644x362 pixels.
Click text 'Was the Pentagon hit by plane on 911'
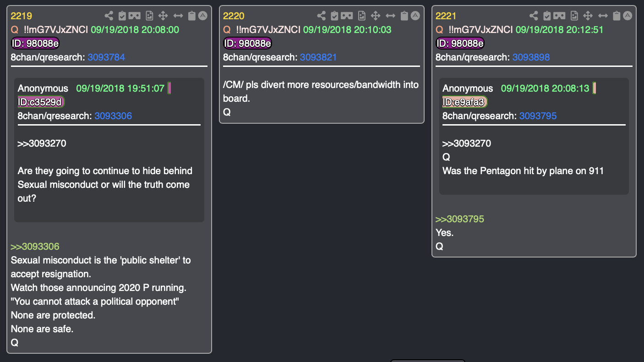pyautogui.click(x=523, y=171)
